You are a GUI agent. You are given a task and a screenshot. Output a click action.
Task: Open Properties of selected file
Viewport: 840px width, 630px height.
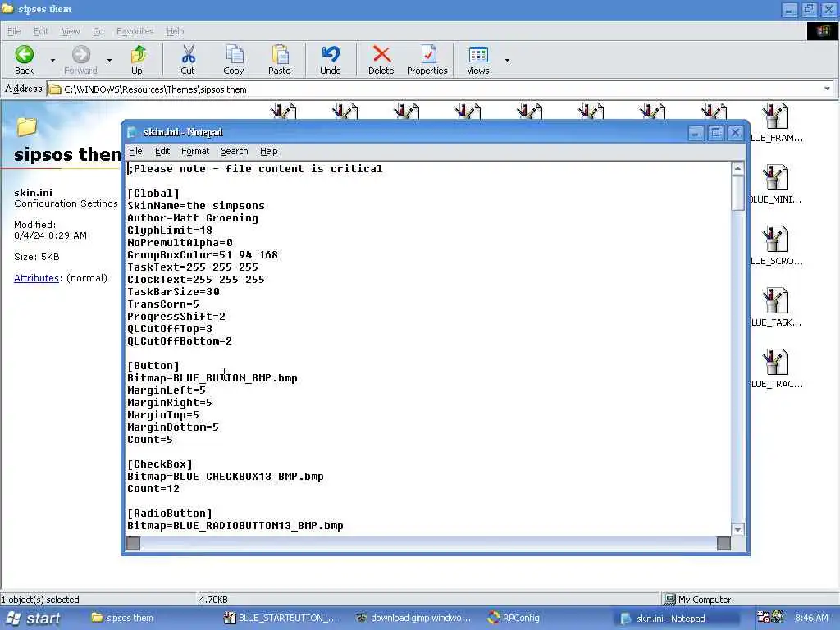click(427, 59)
